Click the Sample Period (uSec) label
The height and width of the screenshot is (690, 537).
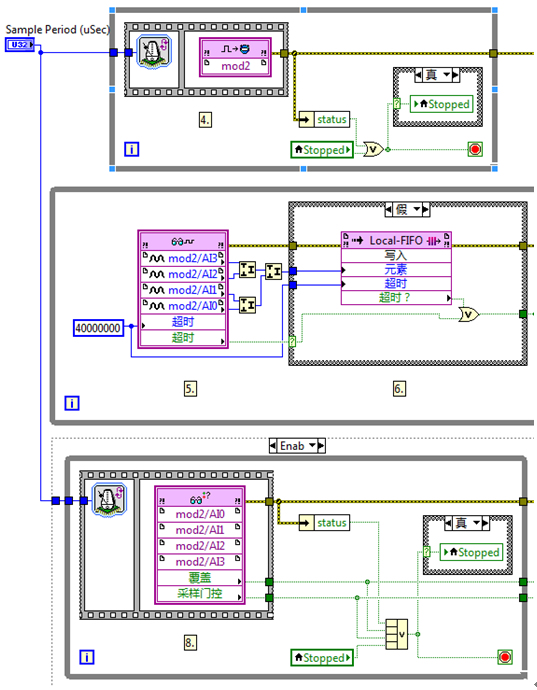click(x=58, y=30)
